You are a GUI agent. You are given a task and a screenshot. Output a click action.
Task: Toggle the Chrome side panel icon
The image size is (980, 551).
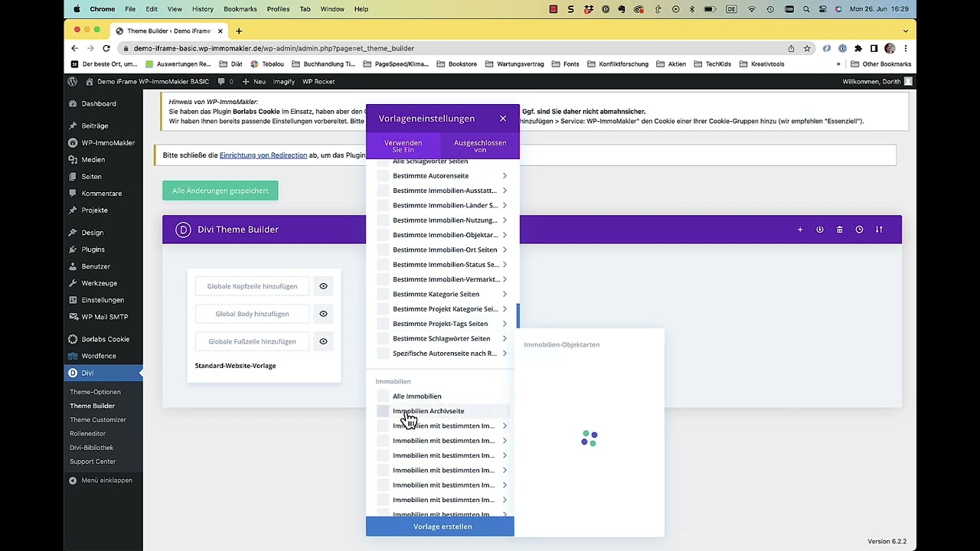coord(874,48)
